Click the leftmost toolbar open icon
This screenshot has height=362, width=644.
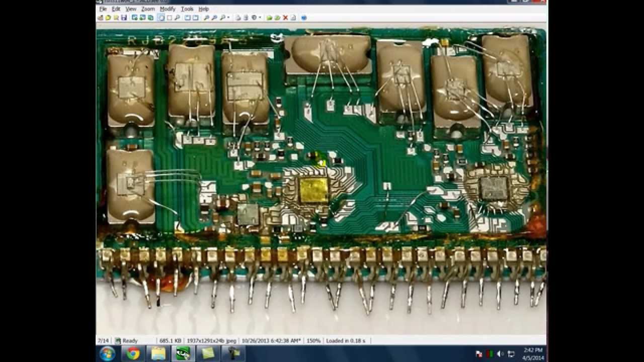[x=100, y=18]
